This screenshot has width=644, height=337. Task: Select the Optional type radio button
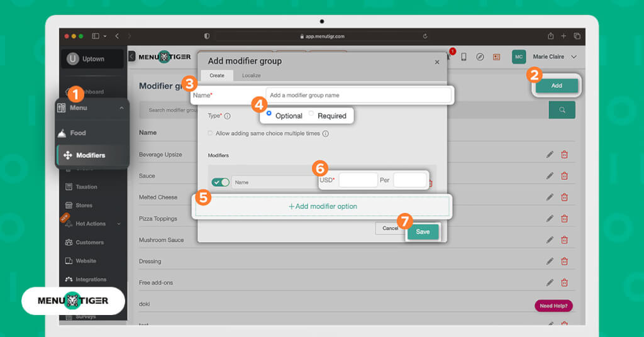tap(269, 114)
